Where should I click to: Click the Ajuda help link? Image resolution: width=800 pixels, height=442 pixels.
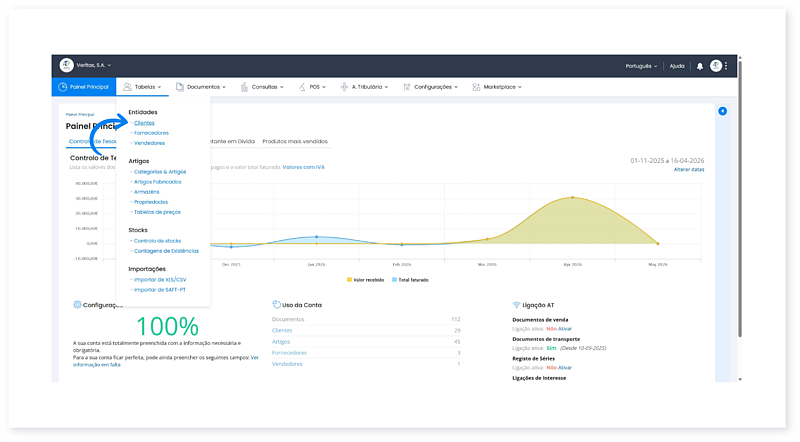pyautogui.click(x=677, y=66)
